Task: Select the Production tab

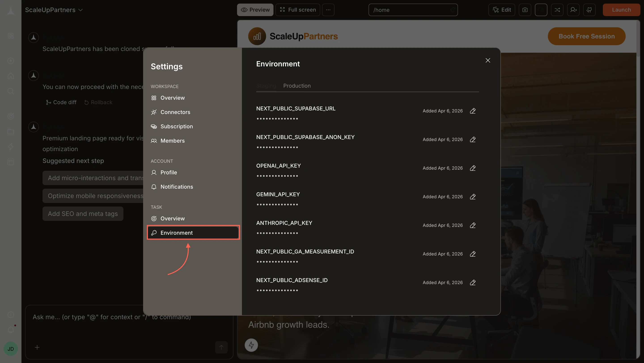Action: (297, 86)
